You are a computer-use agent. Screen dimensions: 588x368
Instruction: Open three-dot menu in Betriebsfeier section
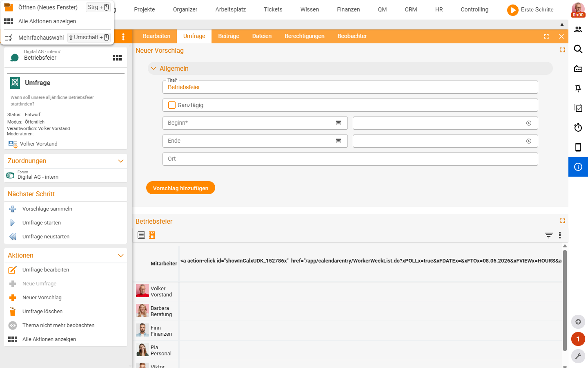[x=560, y=235]
